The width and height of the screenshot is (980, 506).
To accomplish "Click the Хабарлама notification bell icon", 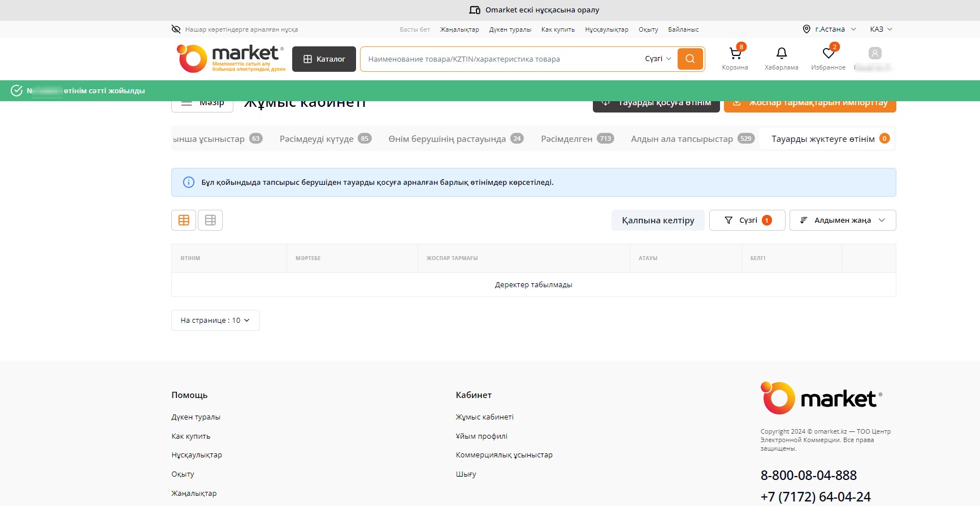I will pyautogui.click(x=781, y=54).
